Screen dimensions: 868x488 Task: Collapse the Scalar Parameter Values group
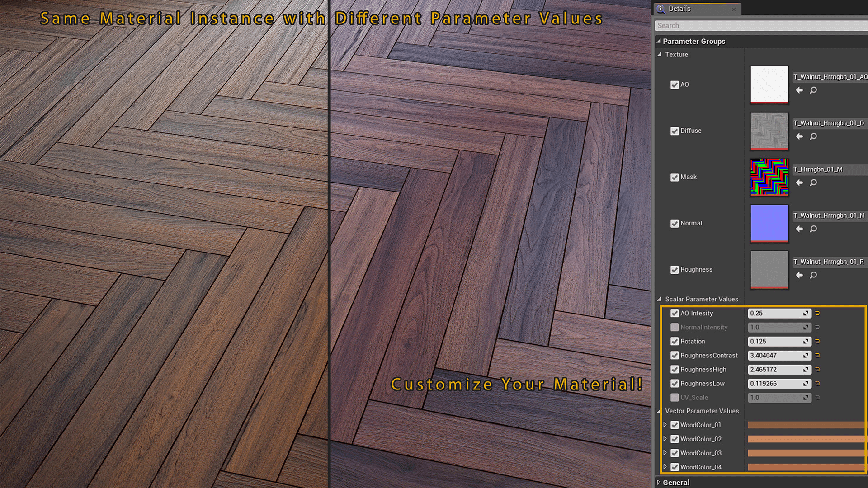[660, 299]
